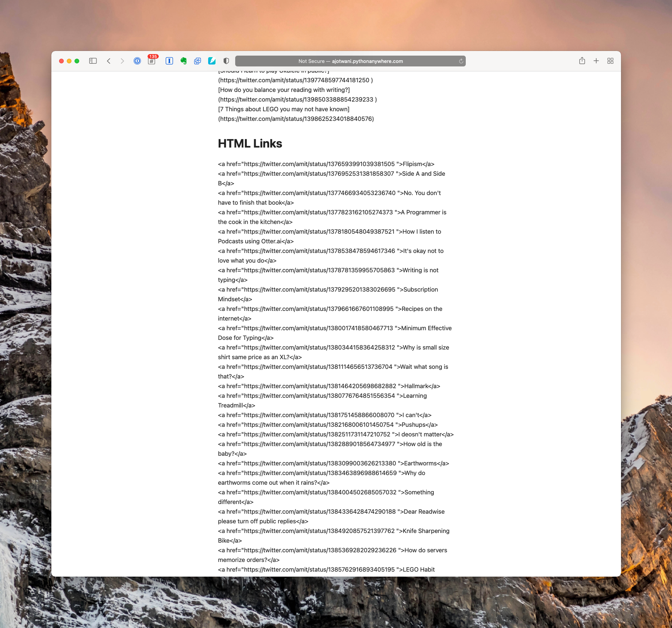Click the blue overlapping-squares extension icon
Viewport: 672px width, 628px height.
click(x=197, y=61)
